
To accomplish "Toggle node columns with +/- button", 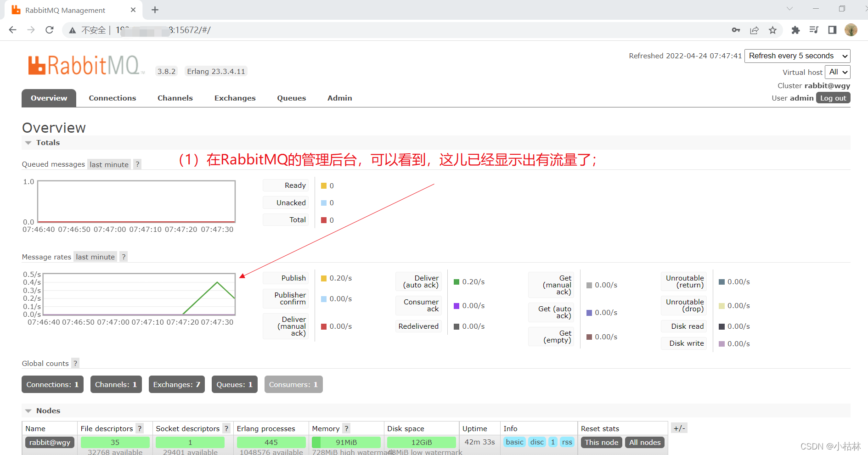I will point(679,428).
